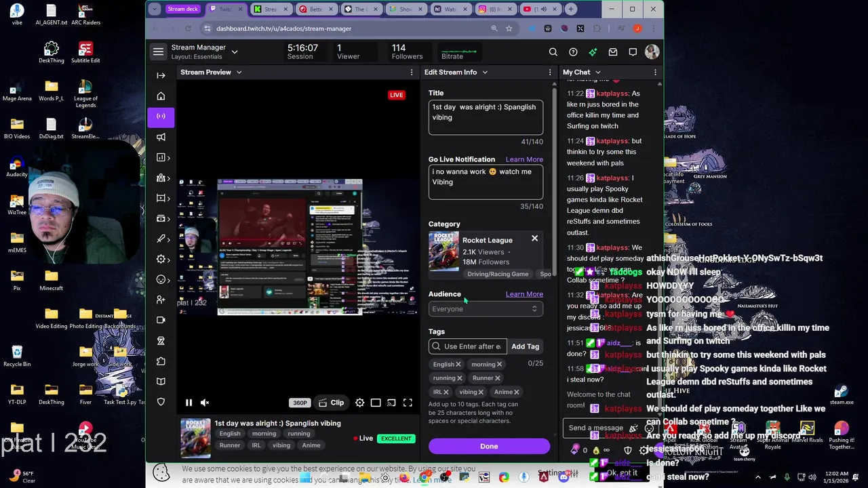Remove the running tag
Viewport: 868px width, 488px height.
(x=459, y=378)
